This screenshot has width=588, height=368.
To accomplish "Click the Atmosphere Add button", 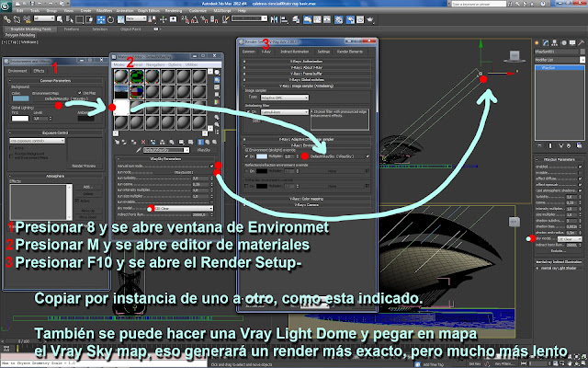I will tap(87, 187).
